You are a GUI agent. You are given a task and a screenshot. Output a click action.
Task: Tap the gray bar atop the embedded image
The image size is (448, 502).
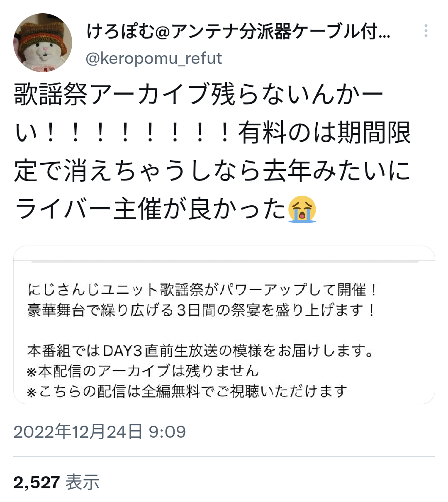224,262
